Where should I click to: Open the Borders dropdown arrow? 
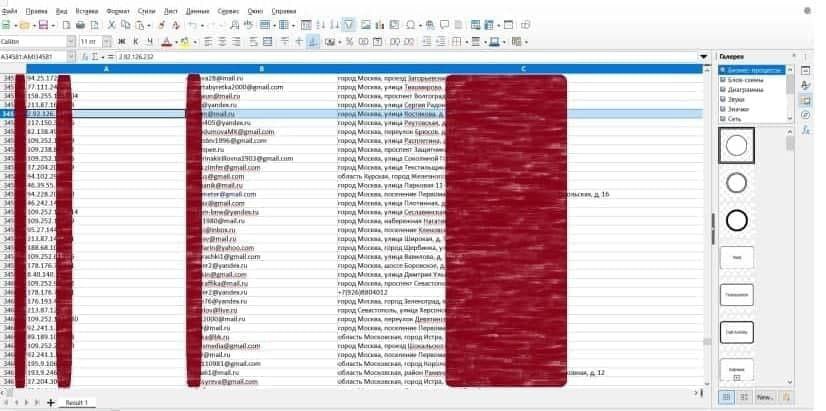coord(466,42)
